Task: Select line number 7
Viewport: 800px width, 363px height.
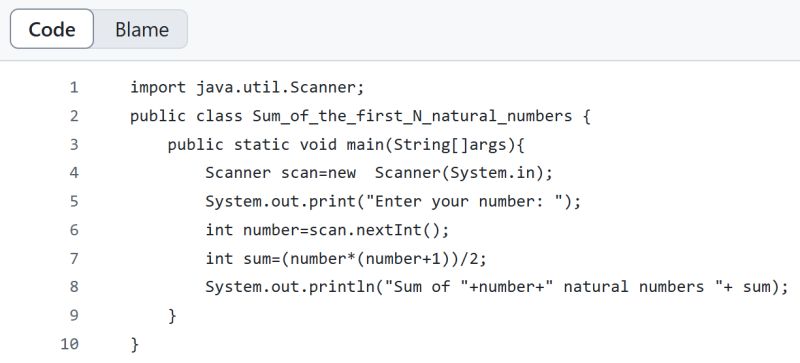Action: (x=74, y=259)
